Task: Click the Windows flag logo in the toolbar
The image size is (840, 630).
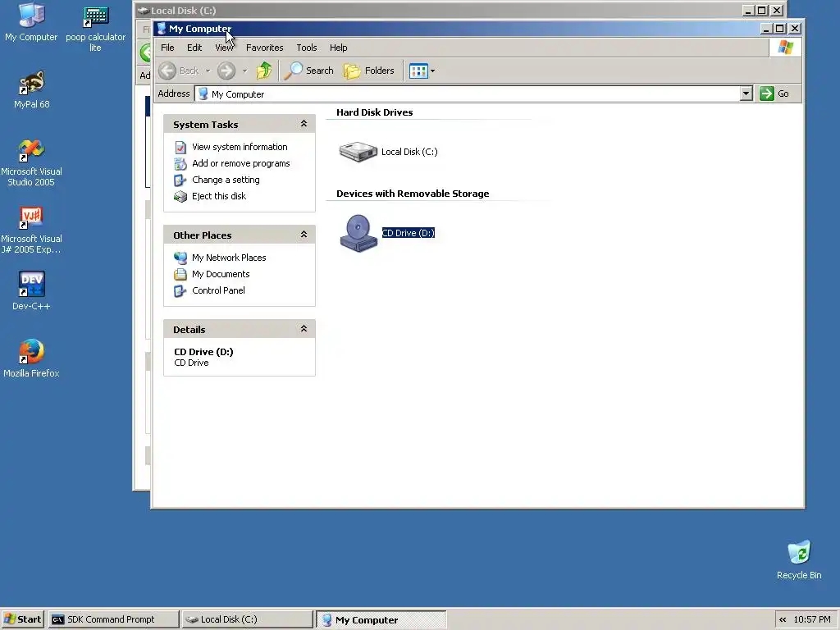Action: (785, 47)
